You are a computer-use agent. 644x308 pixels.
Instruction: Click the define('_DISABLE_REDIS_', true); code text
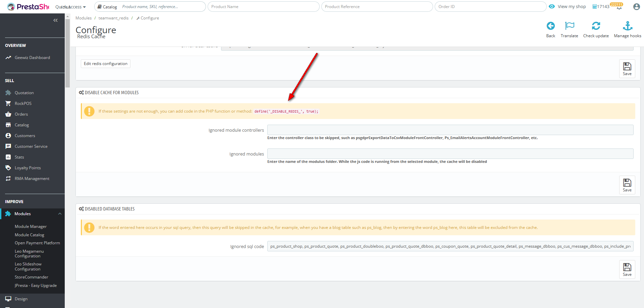coord(286,111)
